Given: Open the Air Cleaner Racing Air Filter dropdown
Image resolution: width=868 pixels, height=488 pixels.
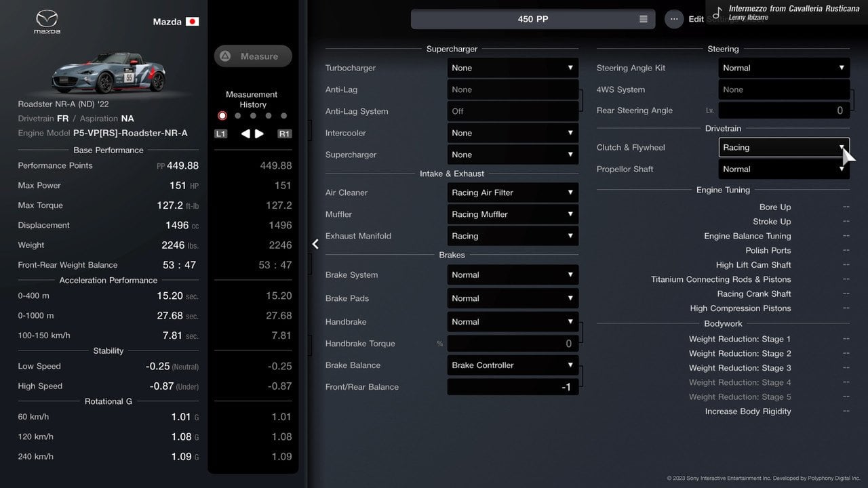Looking at the screenshot, I should coord(513,192).
